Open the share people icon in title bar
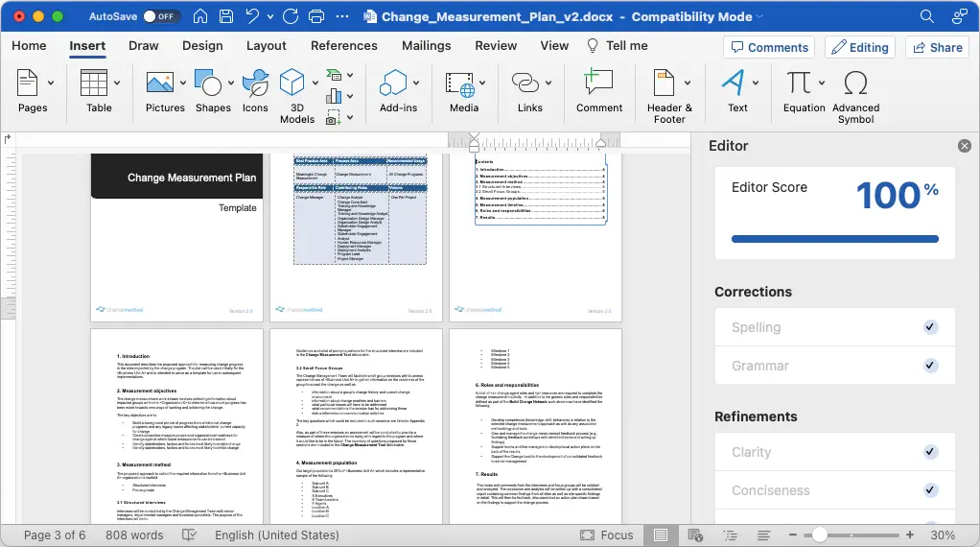 pos(959,17)
